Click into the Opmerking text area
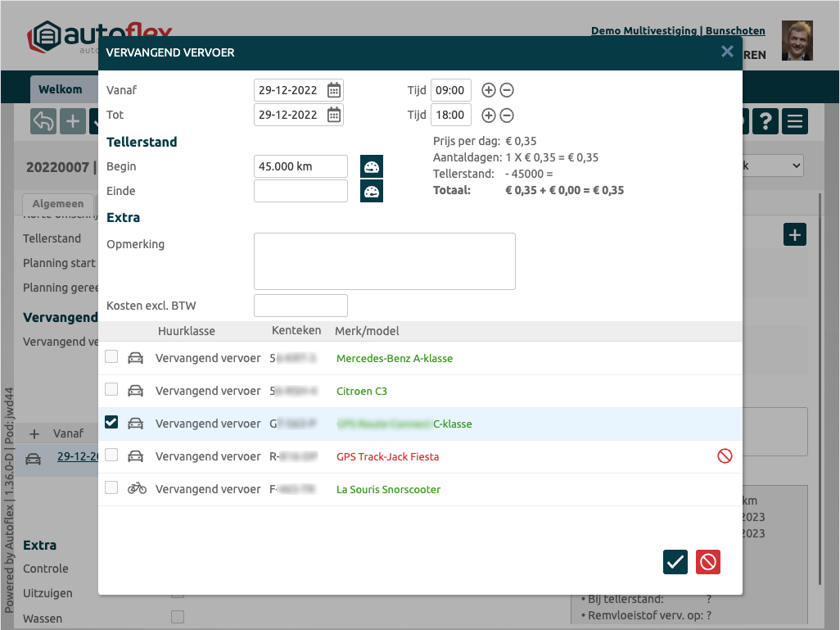Screen dimensions: 840x630 (384, 261)
